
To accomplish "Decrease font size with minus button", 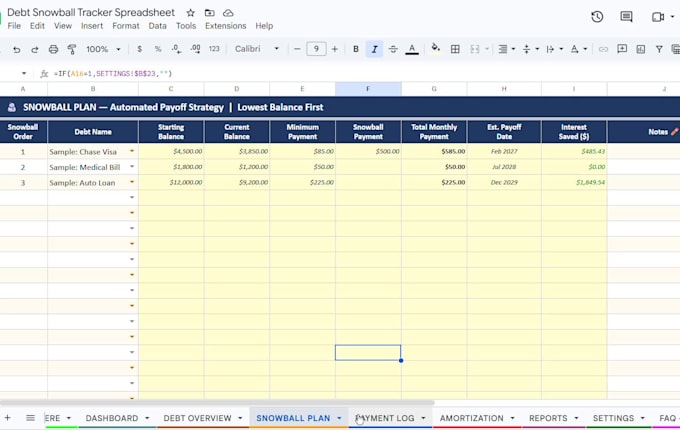I will click(297, 49).
